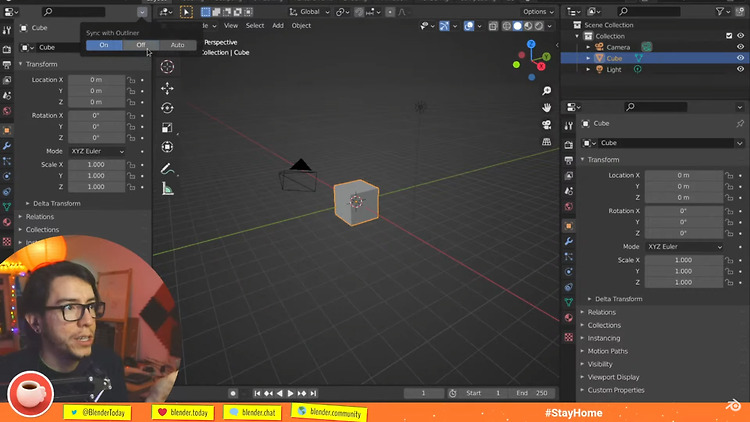Hide the Cube via its eye icon

740,58
